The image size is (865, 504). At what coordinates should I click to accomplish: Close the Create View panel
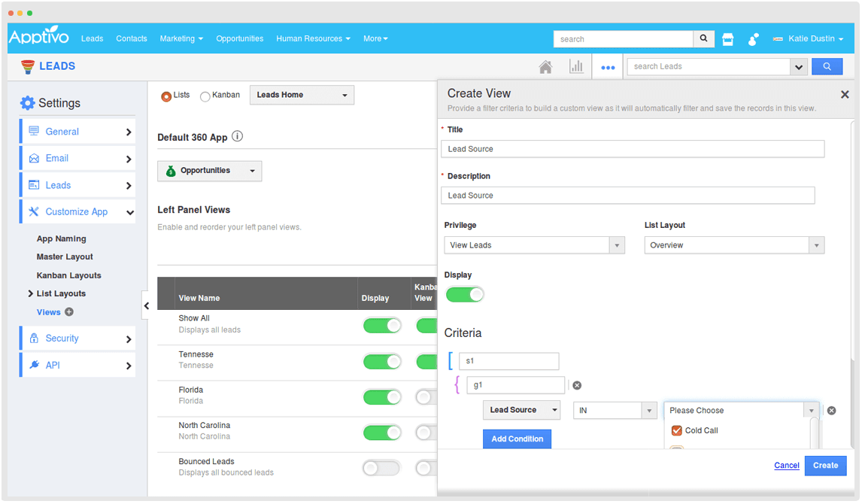point(844,94)
